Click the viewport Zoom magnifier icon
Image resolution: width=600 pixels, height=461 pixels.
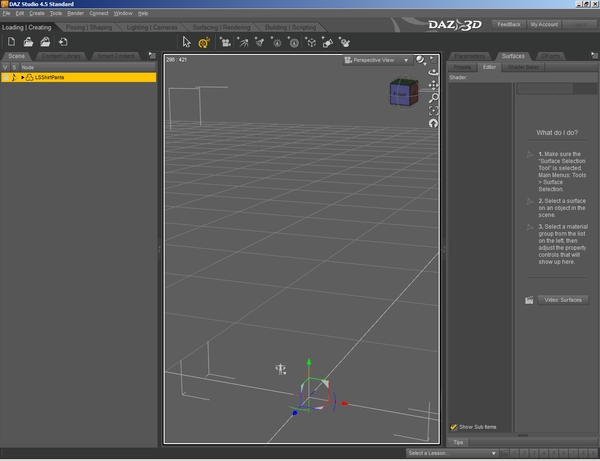(x=433, y=98)
